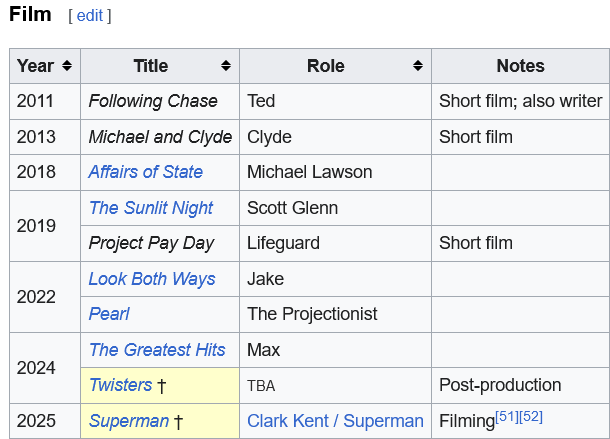Click the Notes column header
The width and height of the screenshot is (610, 439).
[x=520, y=66]
